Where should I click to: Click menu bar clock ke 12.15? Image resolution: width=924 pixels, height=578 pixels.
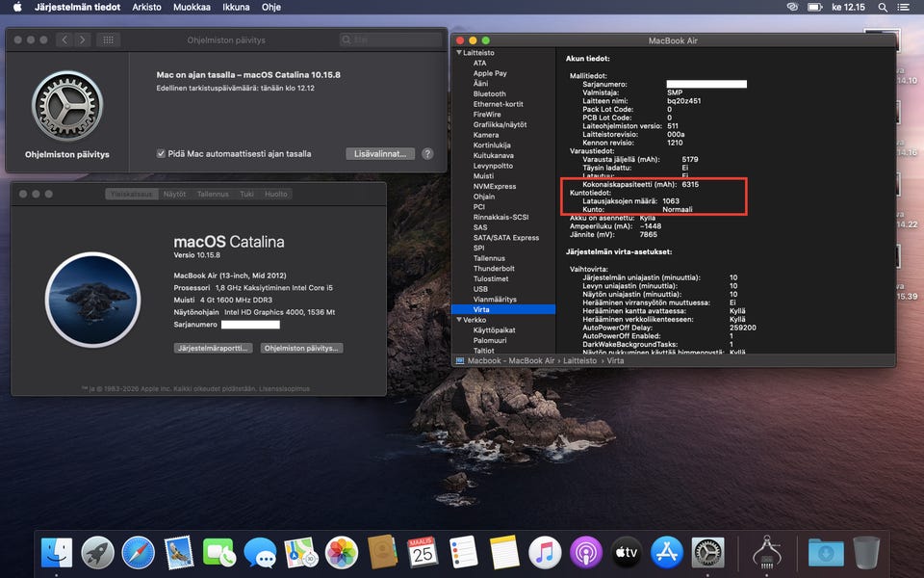coord(848,7)
